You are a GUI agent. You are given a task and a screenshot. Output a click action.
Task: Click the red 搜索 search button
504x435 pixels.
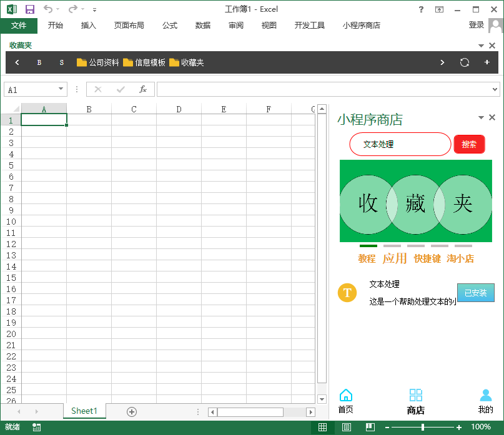pyautogui.click(x=469, y=144)
